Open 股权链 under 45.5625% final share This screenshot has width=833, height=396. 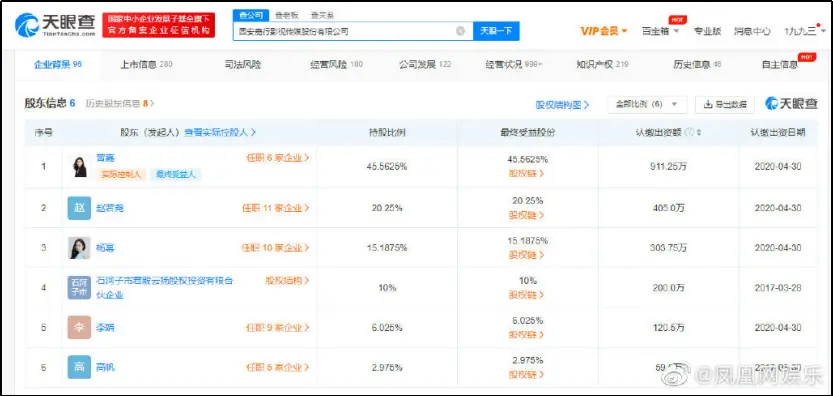(526, 173)
